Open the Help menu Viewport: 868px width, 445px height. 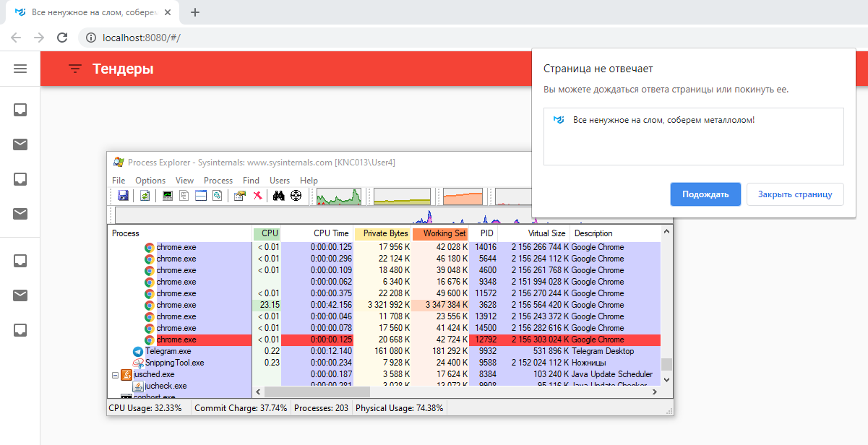[309, 181]
